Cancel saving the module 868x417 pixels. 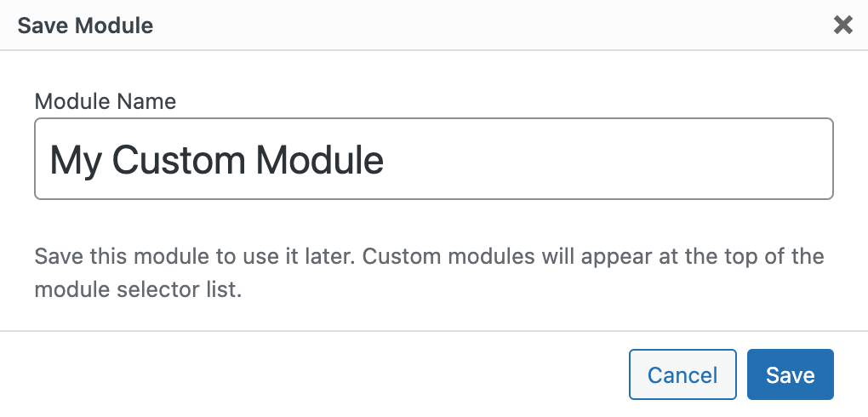[x=682, y=374]
